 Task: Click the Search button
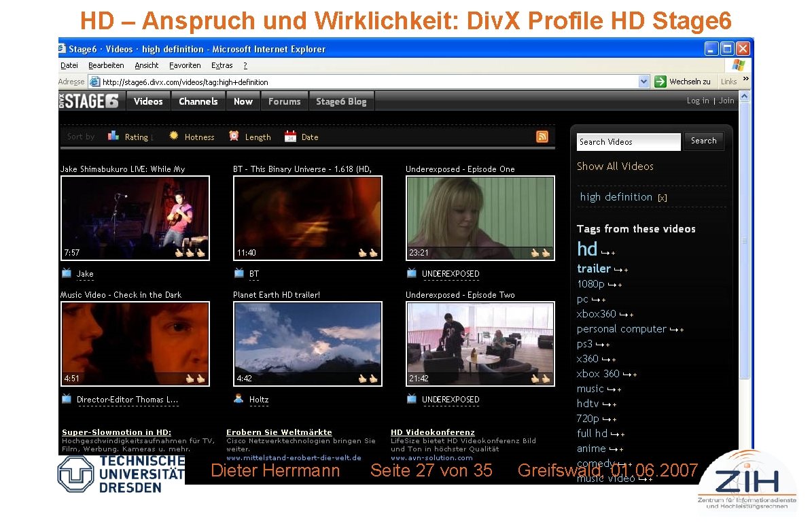coord(703,141)
